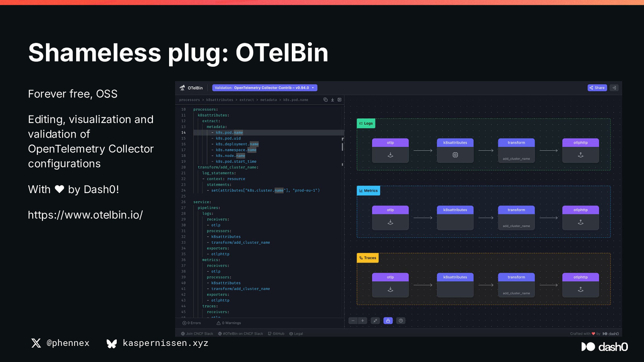The height and width of the screenshot is (362, 644).
Task: Click the 0 Errors status indicator
Action: point(192,323)
